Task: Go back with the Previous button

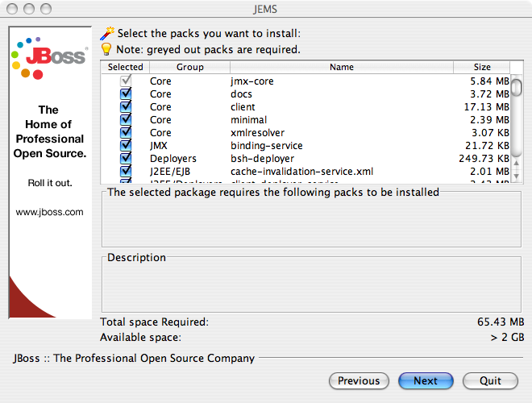Action: pyautogui.click(x=359, y=381)
